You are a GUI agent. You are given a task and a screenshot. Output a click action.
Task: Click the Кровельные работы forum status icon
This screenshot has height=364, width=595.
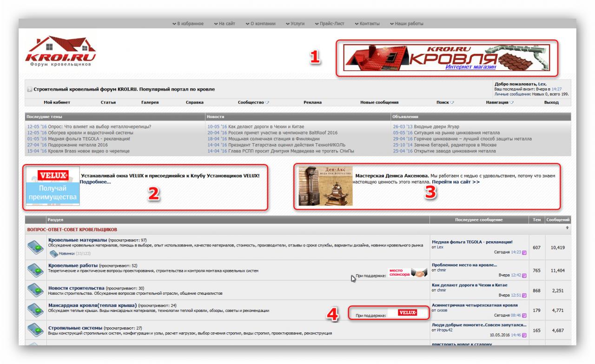36,271
